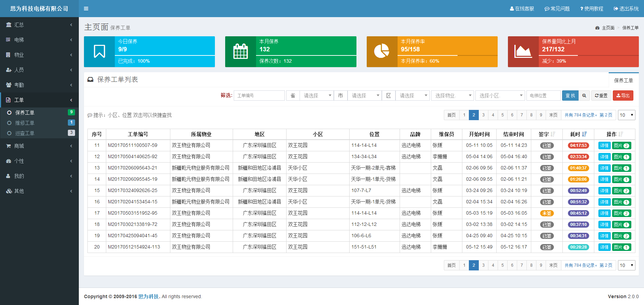Click the 其他 cubes icon

pyautogui.click(x=9, y=191)
